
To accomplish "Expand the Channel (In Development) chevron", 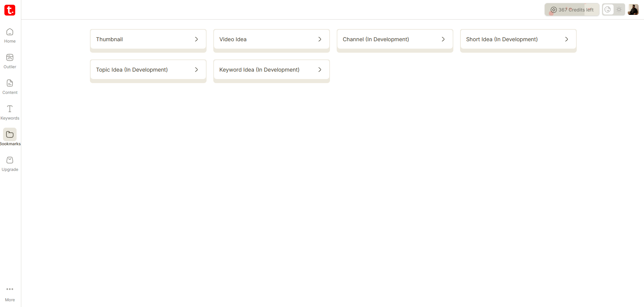I will 443,40.
